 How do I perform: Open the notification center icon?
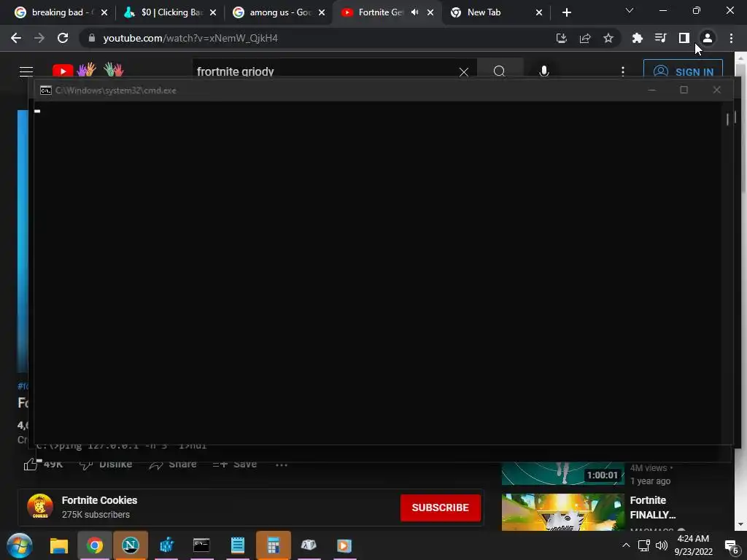point(732,546)
